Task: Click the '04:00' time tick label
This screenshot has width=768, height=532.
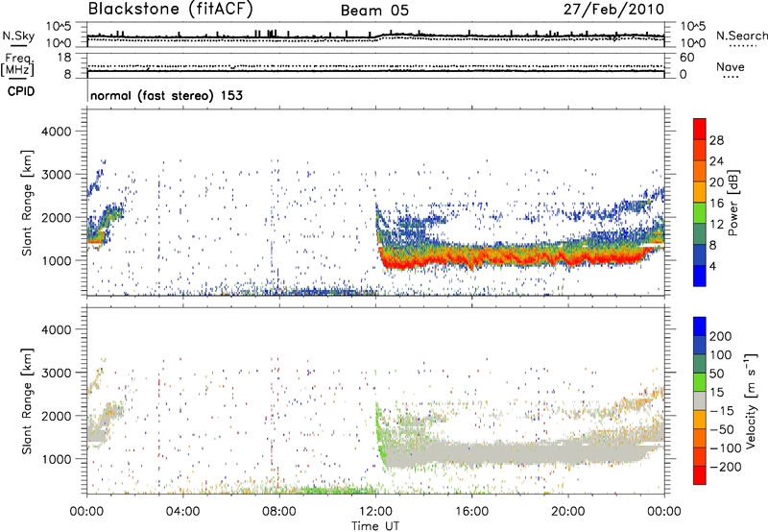Action: 183,512
